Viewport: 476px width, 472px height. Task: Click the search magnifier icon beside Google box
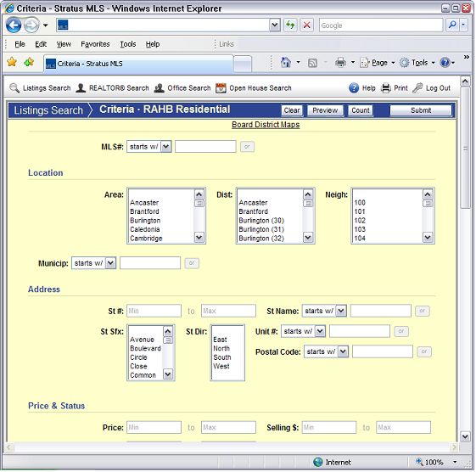452,25
